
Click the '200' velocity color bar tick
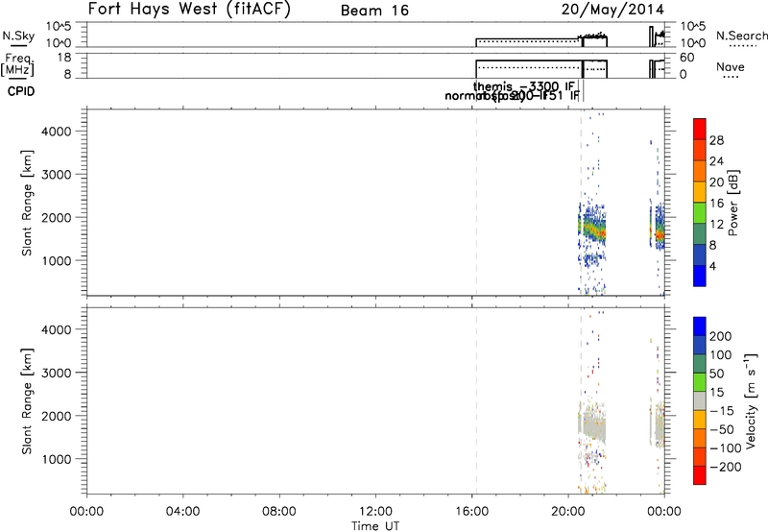[721, 336]
